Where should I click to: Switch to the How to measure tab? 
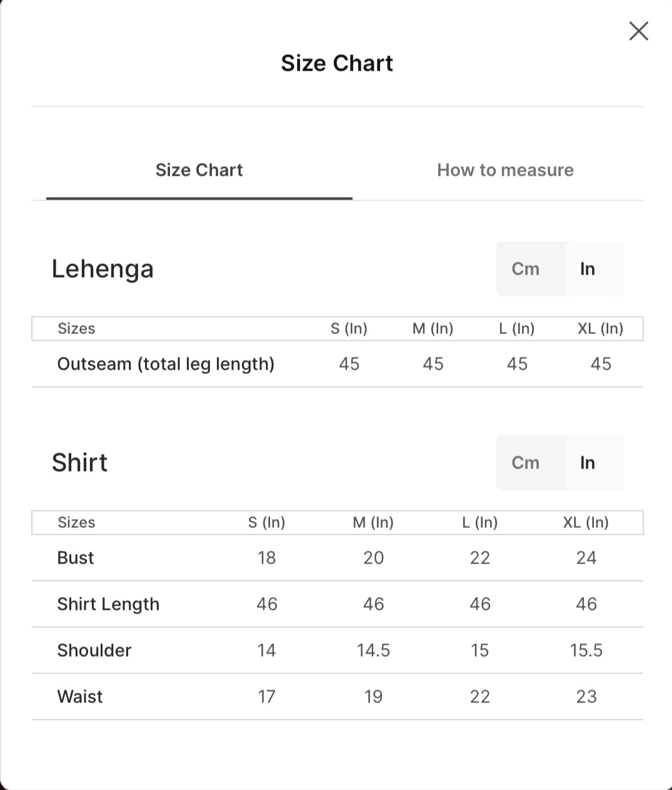click(x=505, y=170)
